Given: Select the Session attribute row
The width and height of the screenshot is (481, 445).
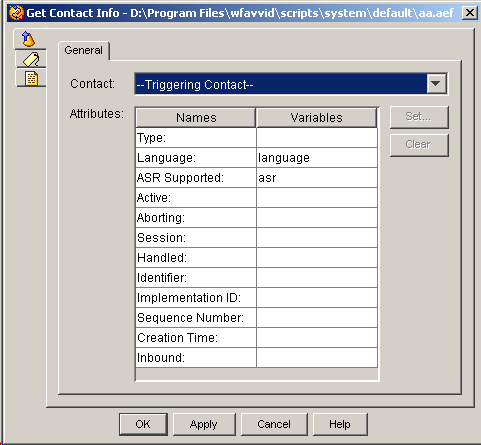Looking at the screenshot, I should pos(257,238).
